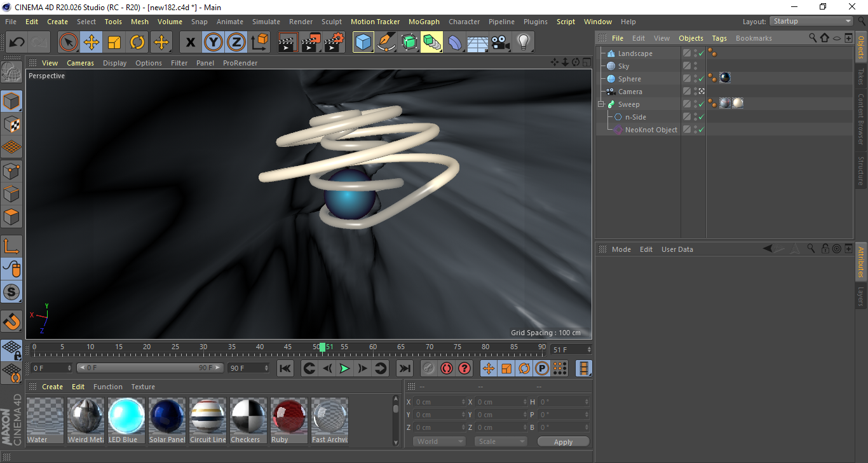
Task: Click the frame range slider bar
Action: [150, 368]
